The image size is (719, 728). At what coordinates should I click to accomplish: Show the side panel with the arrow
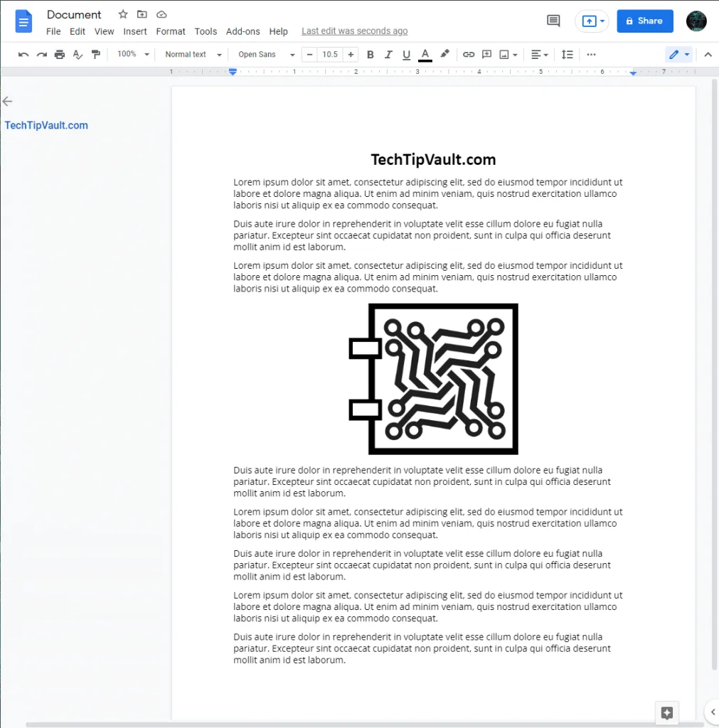[x=713, y=712]
